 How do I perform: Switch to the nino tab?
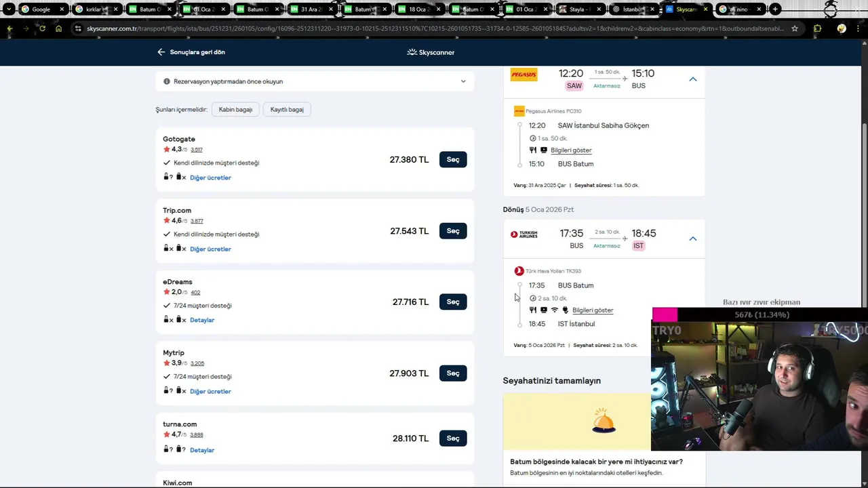coord(741,9)
